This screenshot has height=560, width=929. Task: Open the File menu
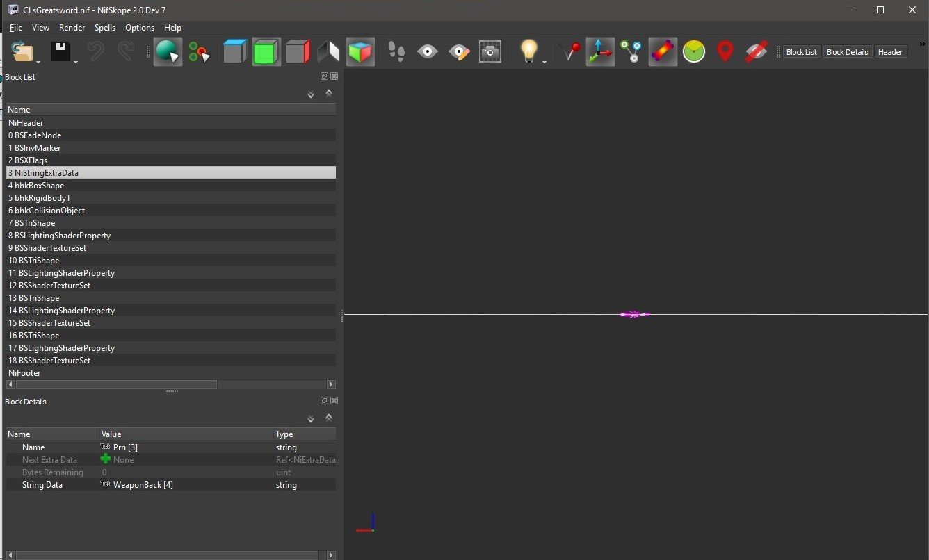pyautogui.click(x=16, y=28)
